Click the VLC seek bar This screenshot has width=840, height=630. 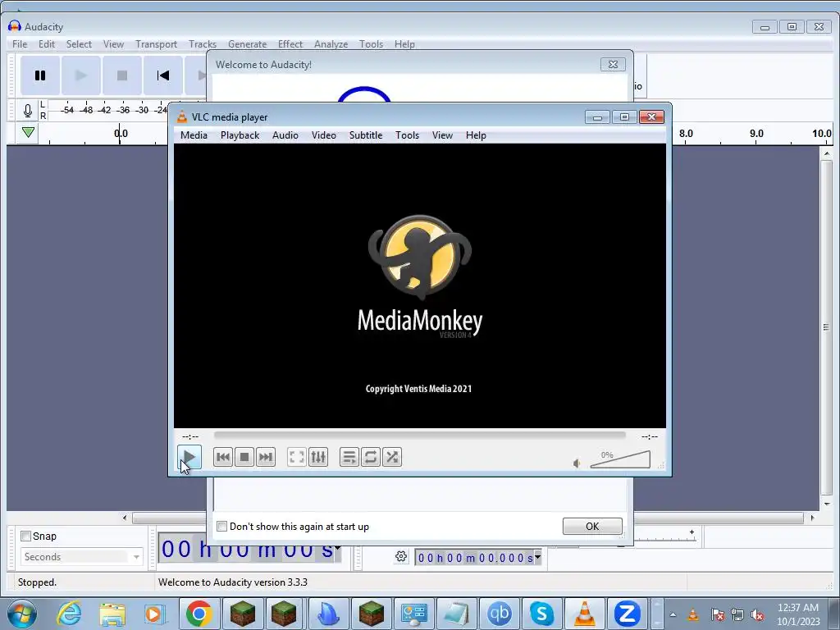click(419, 436)
